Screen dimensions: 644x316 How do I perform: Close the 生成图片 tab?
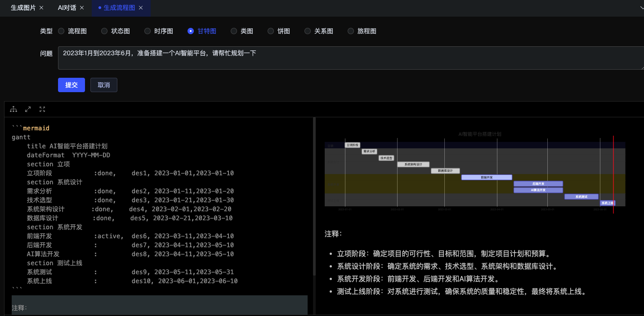(x=41, y=8)
